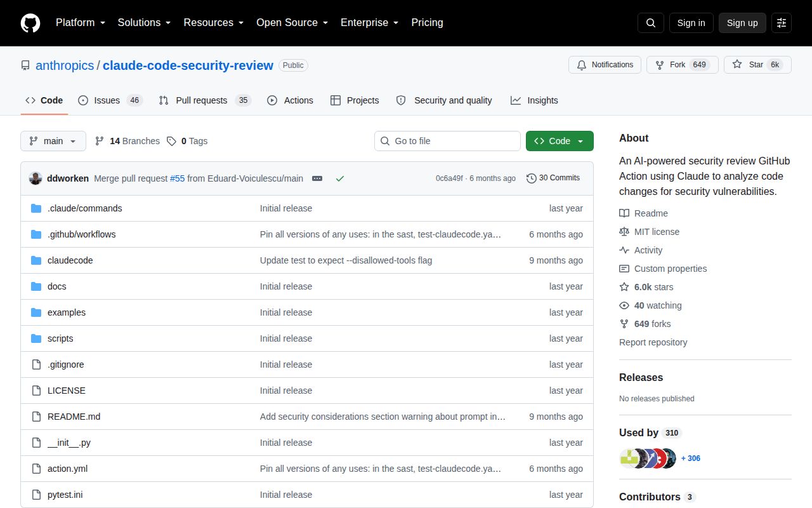Open the + 306 used-by link
This screenshot has width=812, height=508.
(x=691, y=458)
